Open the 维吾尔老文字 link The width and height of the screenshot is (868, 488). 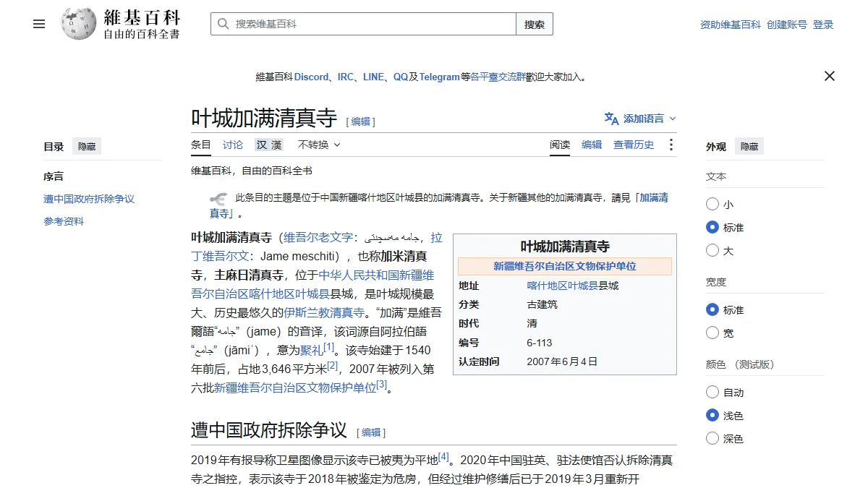pos(318,237)
